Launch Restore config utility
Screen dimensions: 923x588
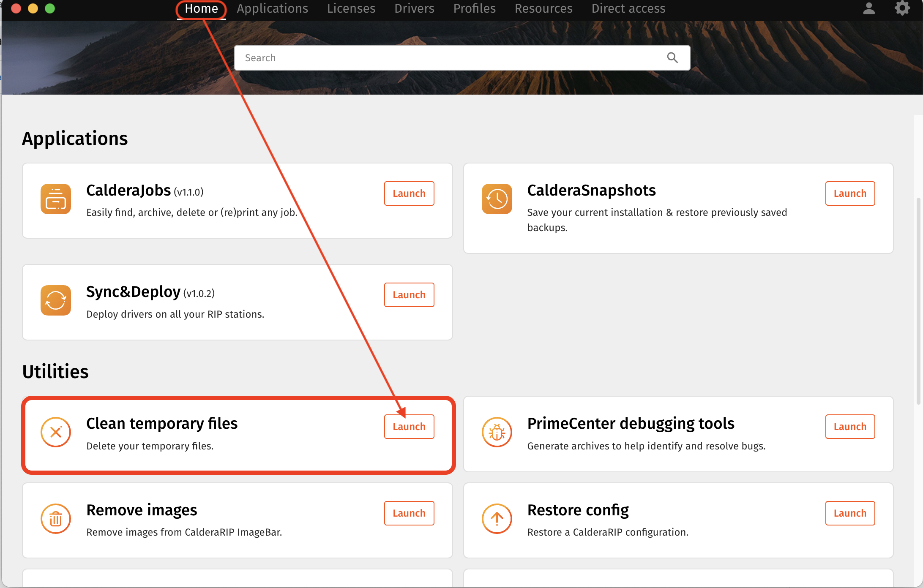coord(850,513)
